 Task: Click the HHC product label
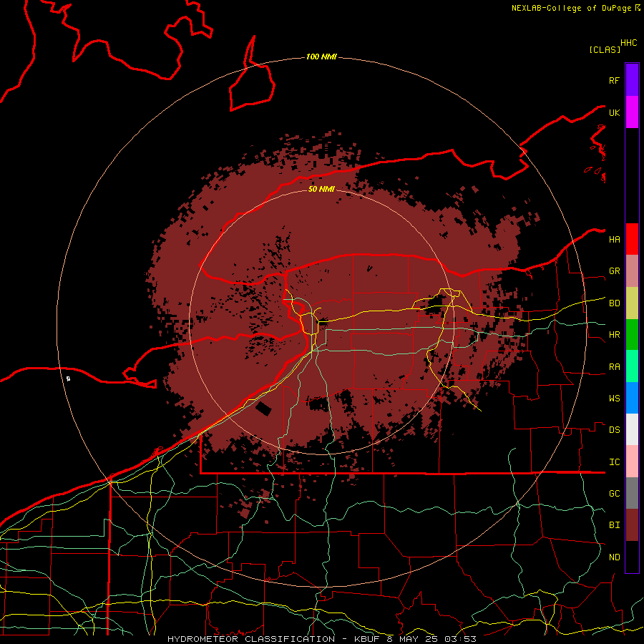point(628,43)
